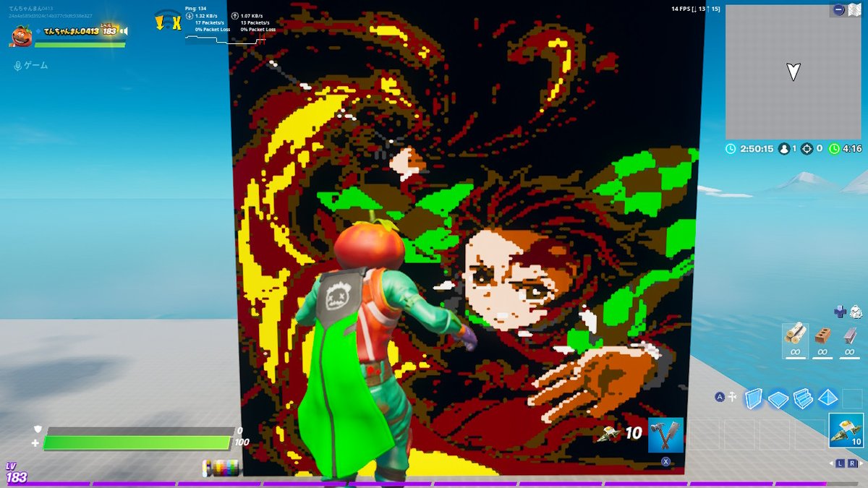Select the wood building material
868x488 pixels.
795,340
